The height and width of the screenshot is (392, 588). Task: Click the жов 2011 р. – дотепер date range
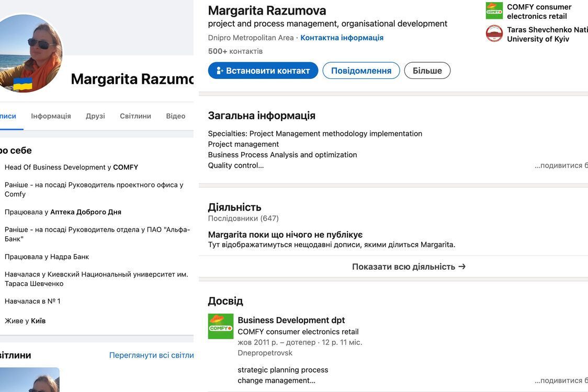coord(276,342)
